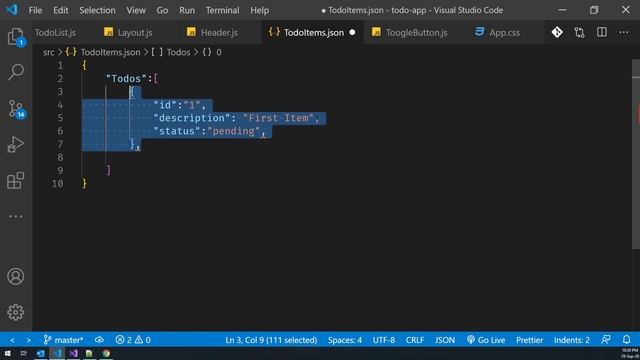The height and width of the screenshot is (360, 640).
Task: Open the Chrome icon in taskbar
Action: (x=106, y=353)
